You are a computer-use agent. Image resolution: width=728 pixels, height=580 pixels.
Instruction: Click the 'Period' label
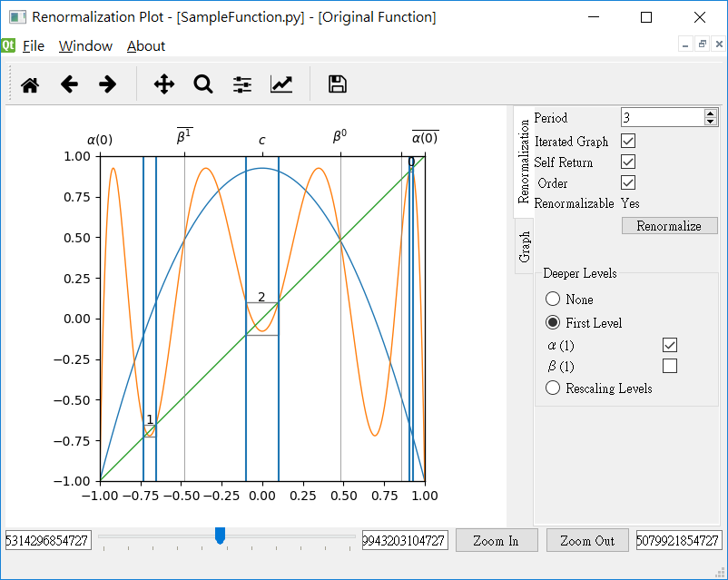(551, 118)
